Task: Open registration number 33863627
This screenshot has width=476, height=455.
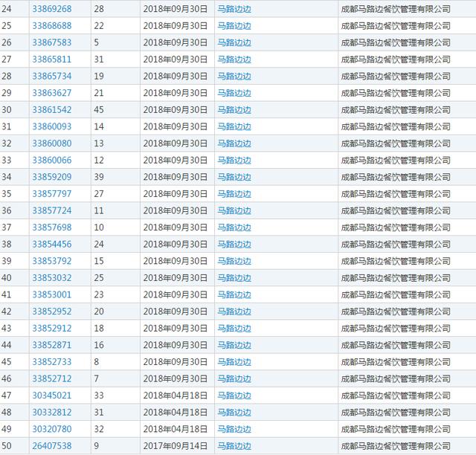Action: coord(52,93)
